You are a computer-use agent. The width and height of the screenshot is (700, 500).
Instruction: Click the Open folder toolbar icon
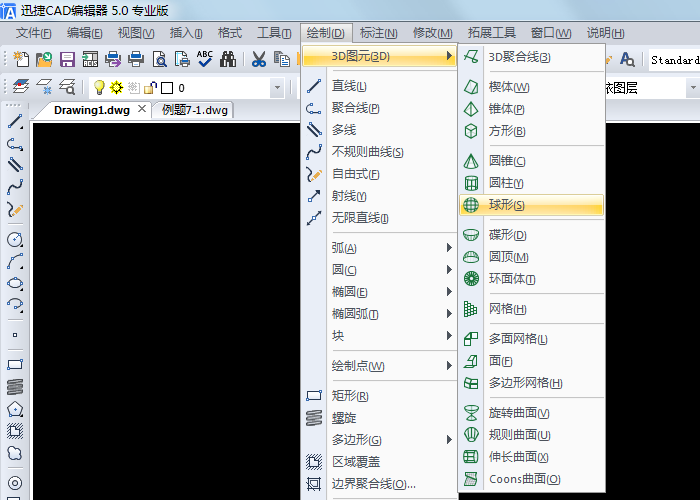coord(44,59)
